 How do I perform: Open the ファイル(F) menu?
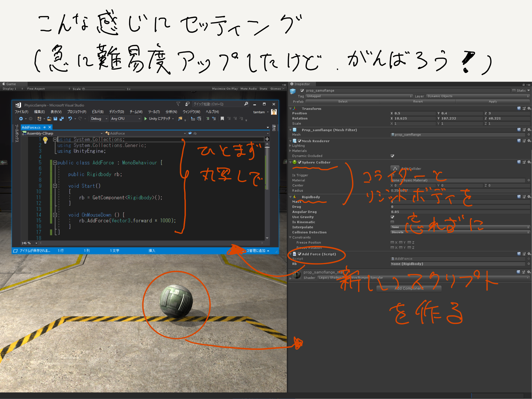(x=22, y=112)
